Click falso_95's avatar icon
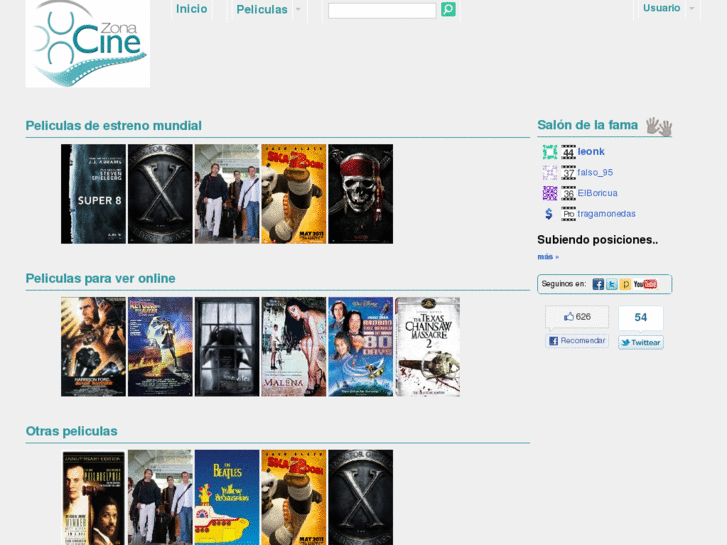This screenshot has height=545, width=727. coord(550,173)
